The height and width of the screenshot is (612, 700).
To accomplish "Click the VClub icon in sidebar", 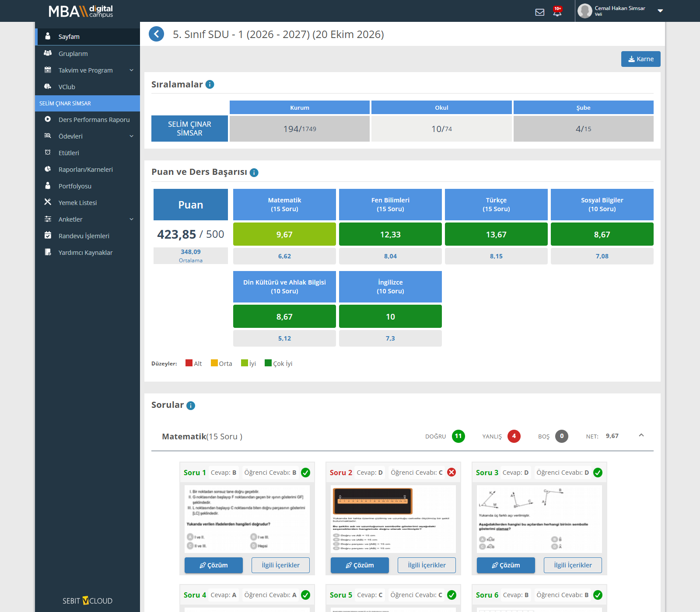I will 48,86.
